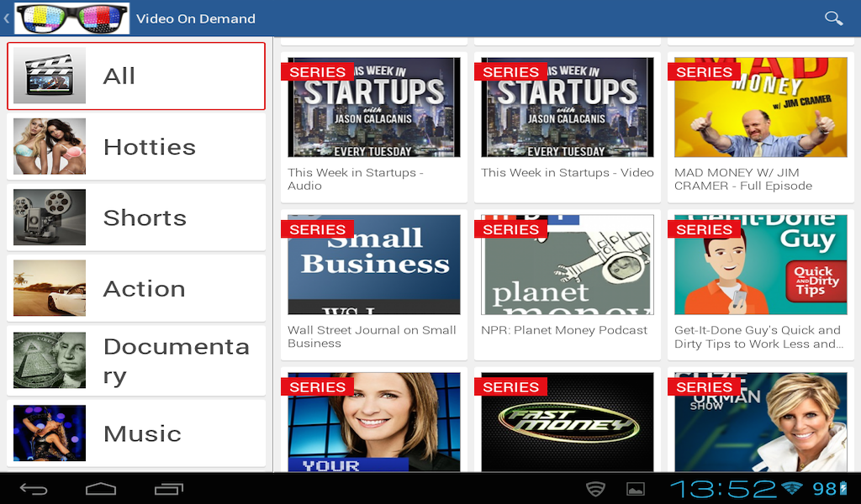
Task: Open This Week in Startups Video thumbnail
Action: pyautogui.click(x=568, y=108)
